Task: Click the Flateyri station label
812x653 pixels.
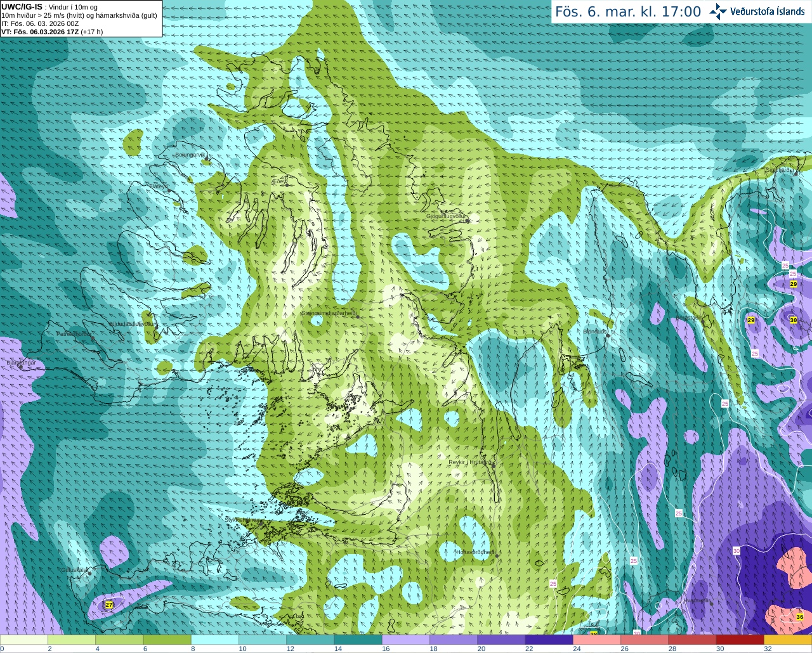Action: point(157,186)
